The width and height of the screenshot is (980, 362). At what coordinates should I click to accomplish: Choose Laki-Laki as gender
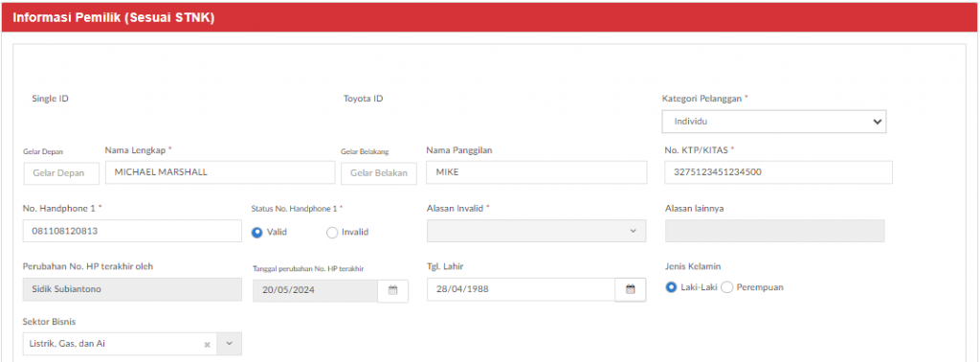(671, 287)
